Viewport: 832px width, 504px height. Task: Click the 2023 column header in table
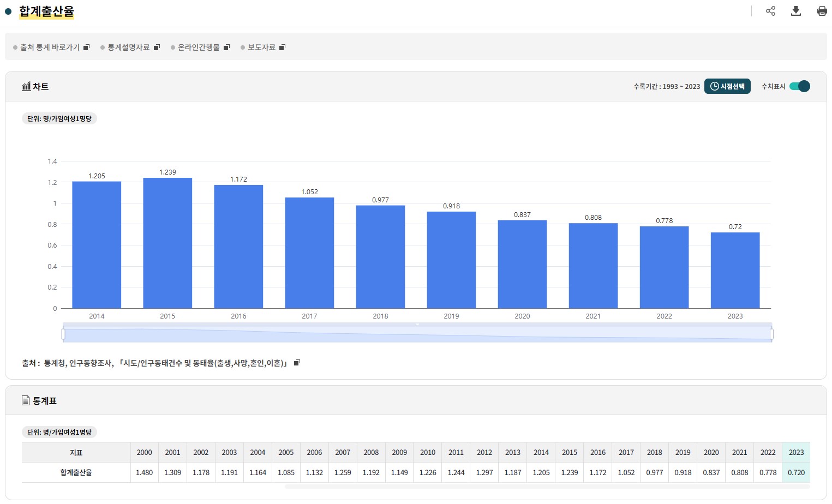point(796,452)
